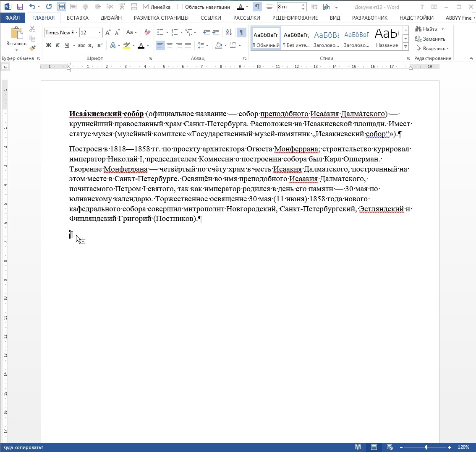Apply strikethrough formatting
This screenshot has height=452, width=476.
click(x=81, y=45)
